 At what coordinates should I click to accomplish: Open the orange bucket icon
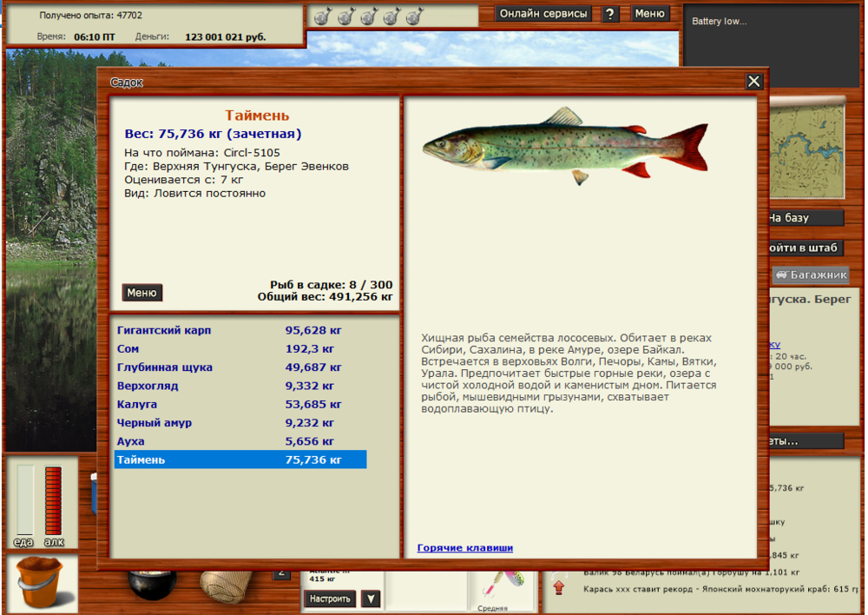(41, 583)
